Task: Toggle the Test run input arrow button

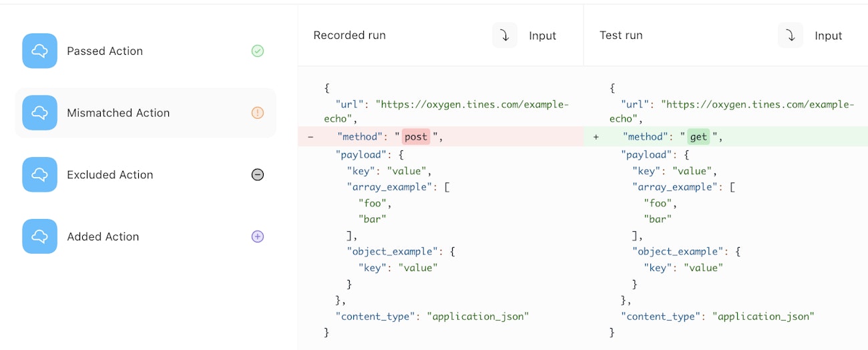Action: tap(790, 35)
